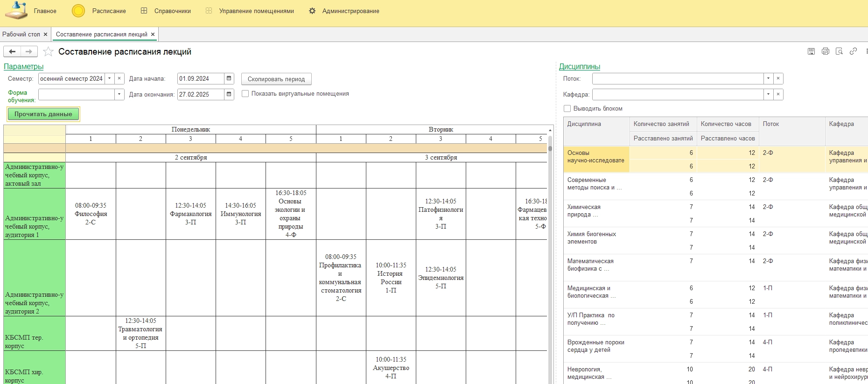Viewport: 868px width, 384px height.
Task: Open the Справочники menu
Action: point(172,11)
